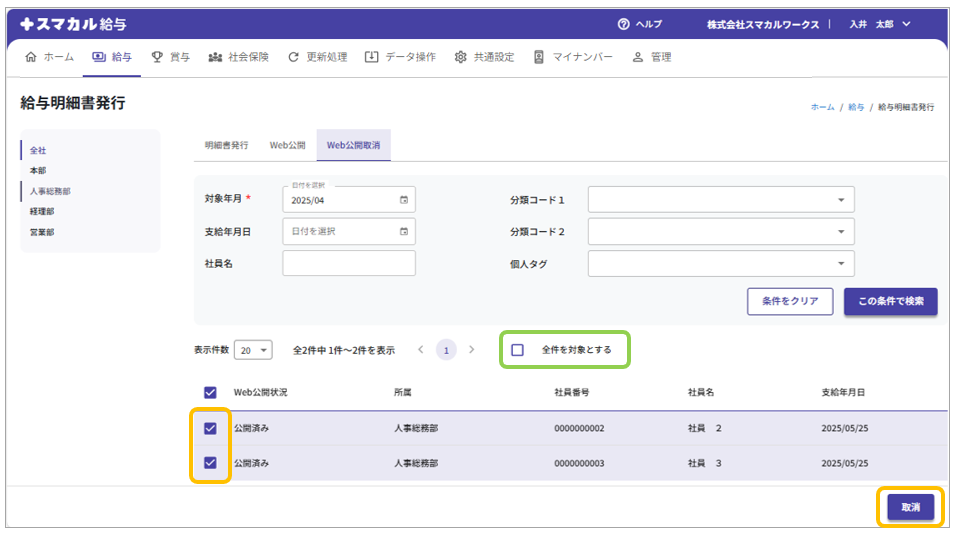Click the common settings gear icon
Viewport: 956px width, 534px height.
tap(460, 57)
